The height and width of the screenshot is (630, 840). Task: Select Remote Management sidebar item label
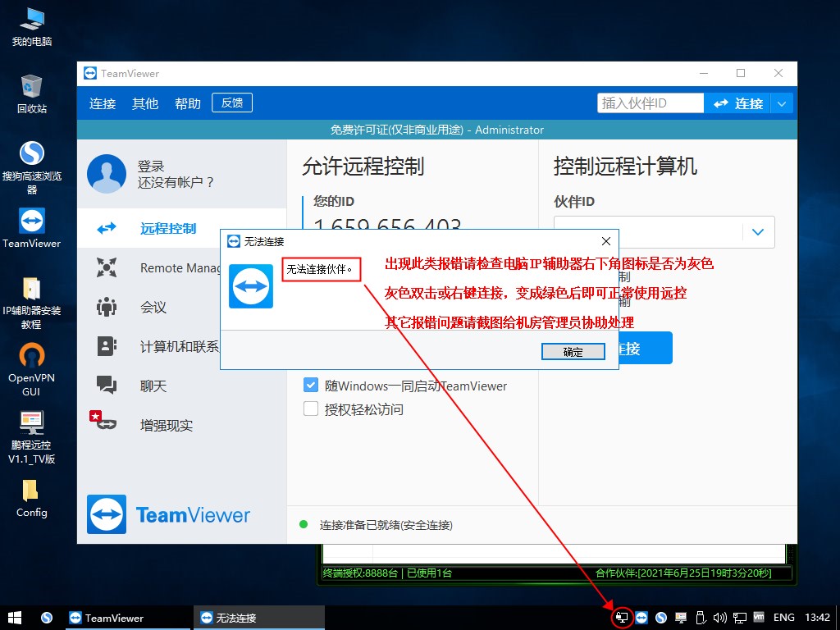(180, 268)
